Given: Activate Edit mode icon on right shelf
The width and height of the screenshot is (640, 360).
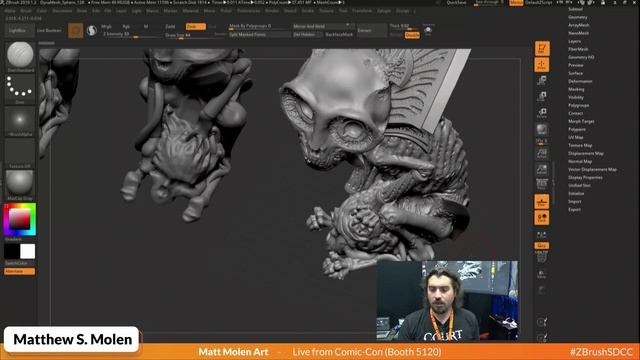Looking at the screenshot, I should click(542, 49).
